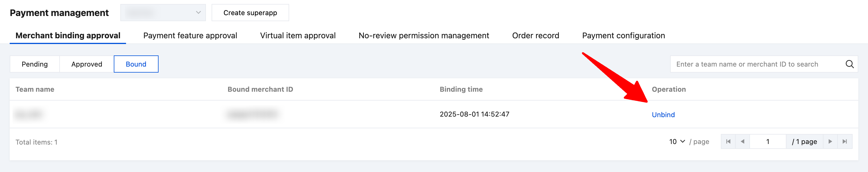Click the page number input box
868x172 pixels.
pos(768,142)
